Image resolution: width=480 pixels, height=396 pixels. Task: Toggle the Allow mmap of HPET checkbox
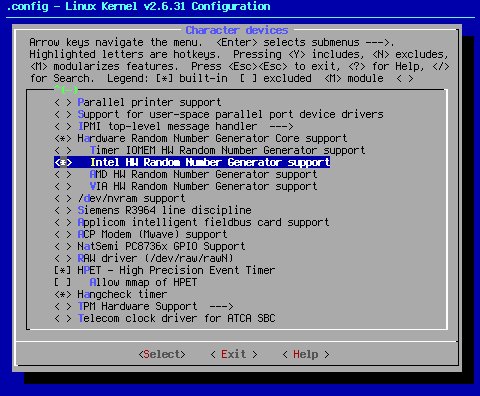click(x=63, y=282)
